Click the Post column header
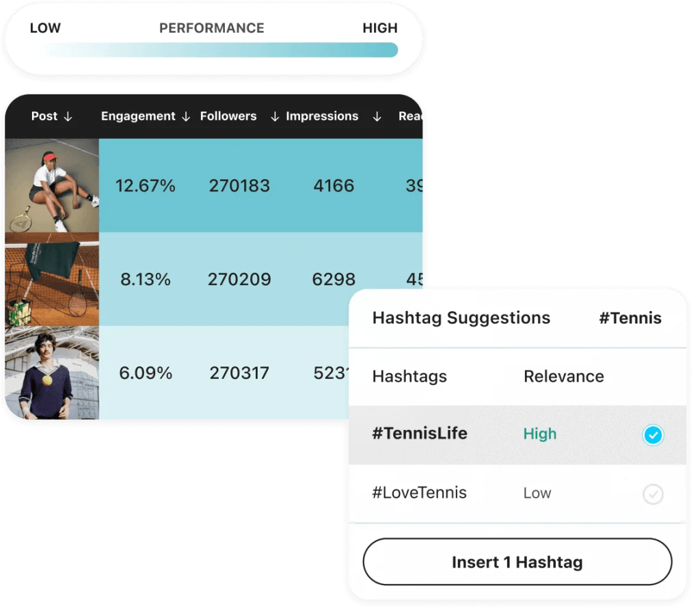This screenshot has width=700, height=616. pos(44,116)
